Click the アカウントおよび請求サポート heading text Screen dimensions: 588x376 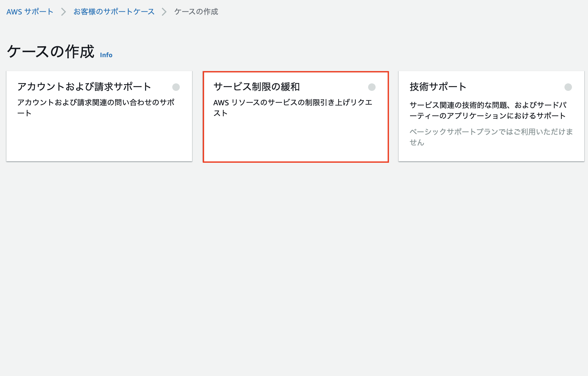pyautogui.click(x=84, y=86)
